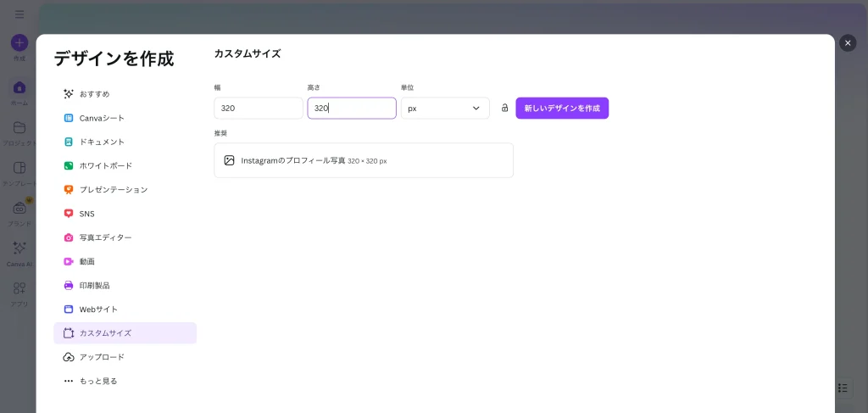Close the デザインを作成 dialog
Image resolution: width=868 pixels, height=413 pixels.
847,42
